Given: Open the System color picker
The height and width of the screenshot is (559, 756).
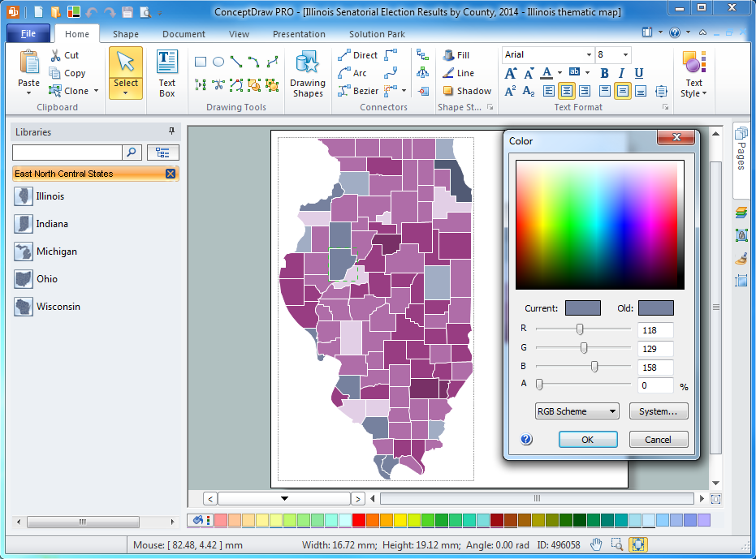Looking at the screenshot, I should point(658,411).
